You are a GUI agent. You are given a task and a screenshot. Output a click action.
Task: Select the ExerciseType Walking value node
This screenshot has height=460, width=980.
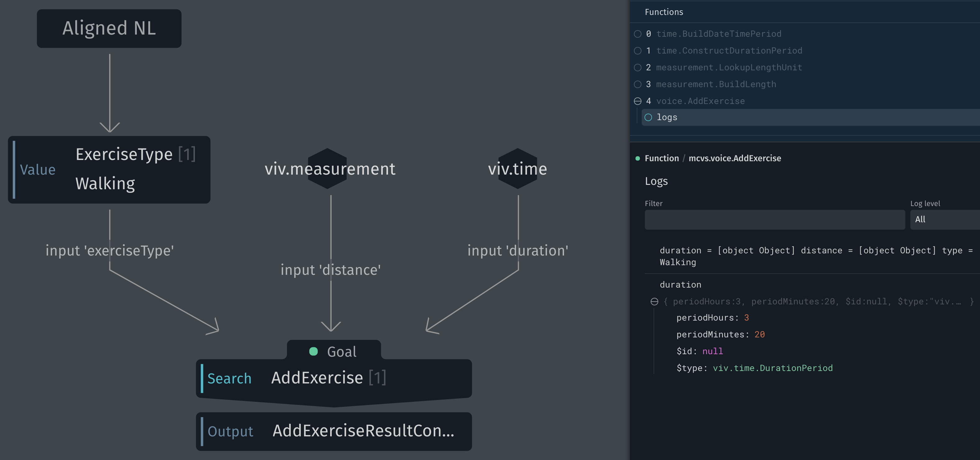click(109, 169)
